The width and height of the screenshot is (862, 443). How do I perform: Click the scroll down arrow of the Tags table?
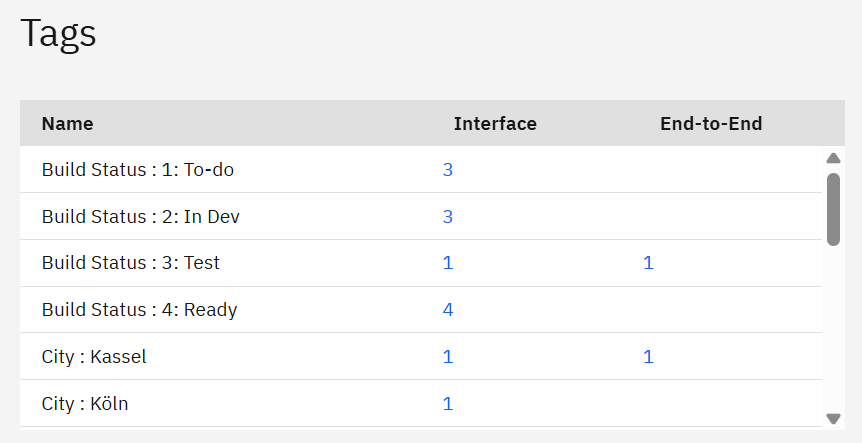[x=833, y=419]
